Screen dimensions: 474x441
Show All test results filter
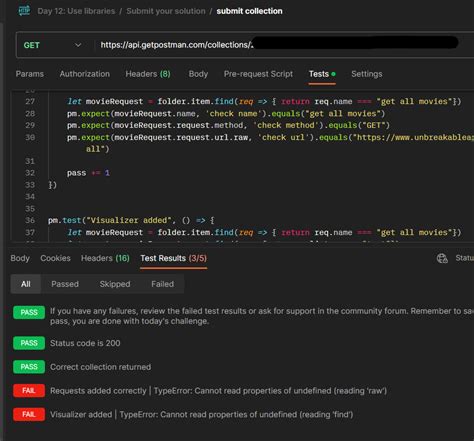[x=26, y=284]
